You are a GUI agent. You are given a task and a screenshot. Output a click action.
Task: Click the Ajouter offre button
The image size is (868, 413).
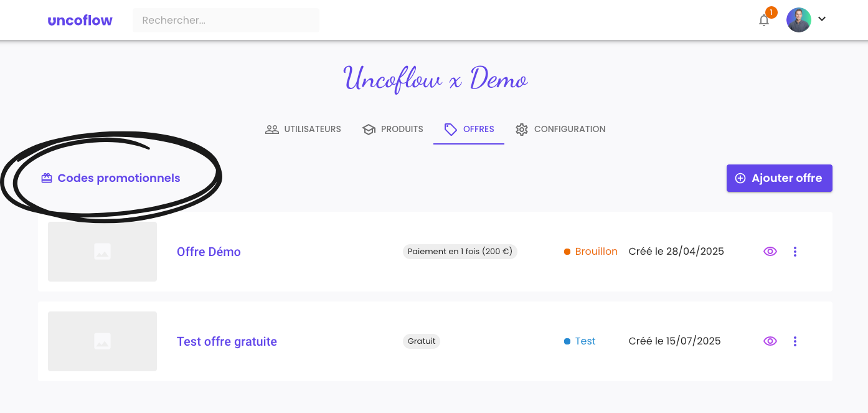pyautogui.click(x=780, y=178)
